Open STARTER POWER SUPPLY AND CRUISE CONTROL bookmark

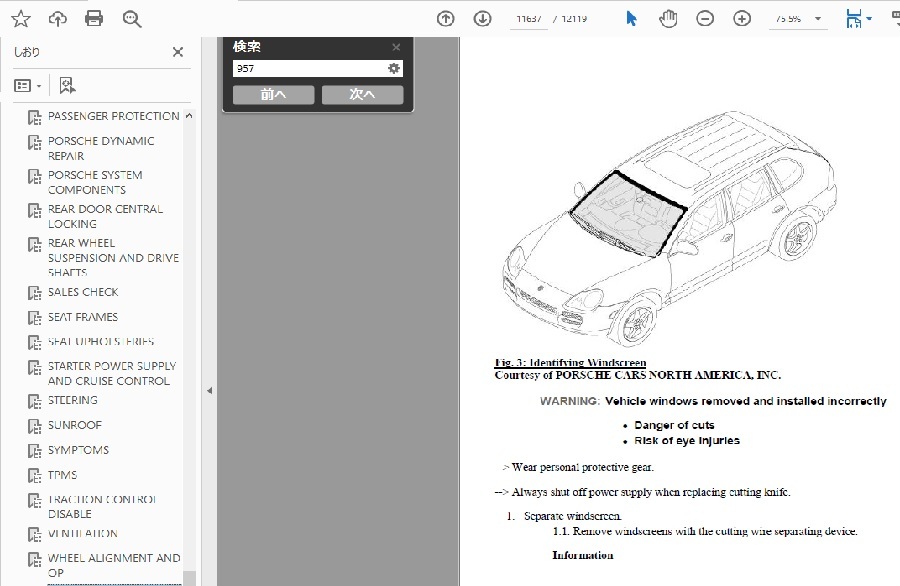point(112,373)
